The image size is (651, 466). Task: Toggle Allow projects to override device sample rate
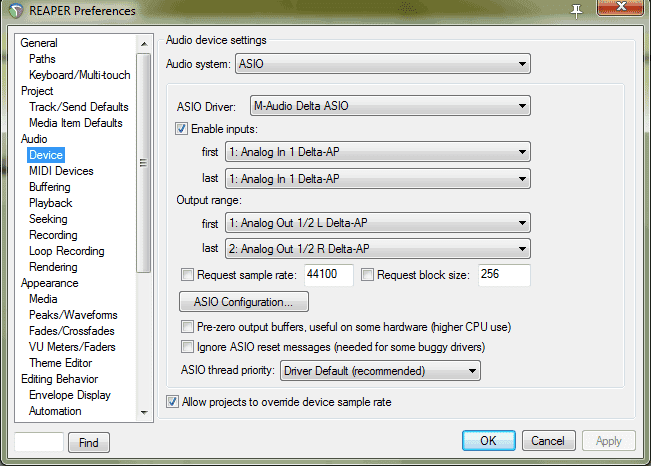(x=172, y=402)
